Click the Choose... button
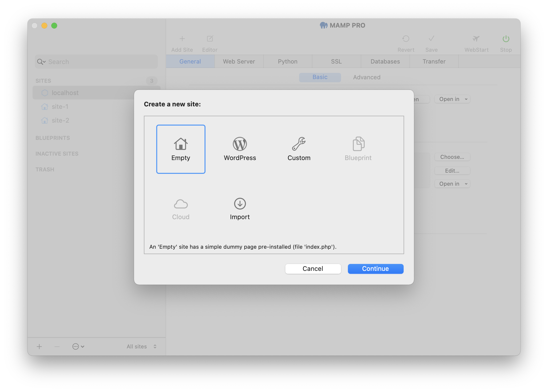The image size is (548, 392). [x=452, y=157]
